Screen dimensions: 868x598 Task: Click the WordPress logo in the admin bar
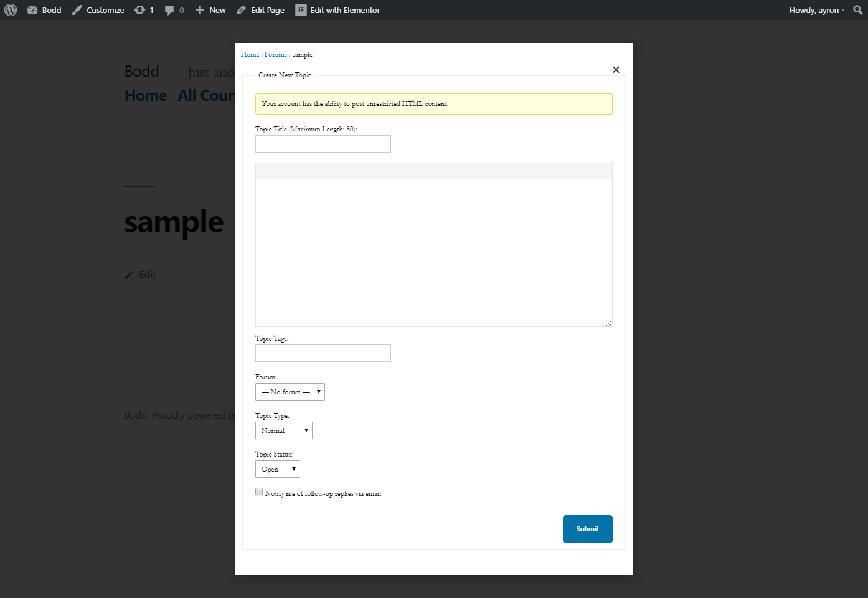coord(10,9)
